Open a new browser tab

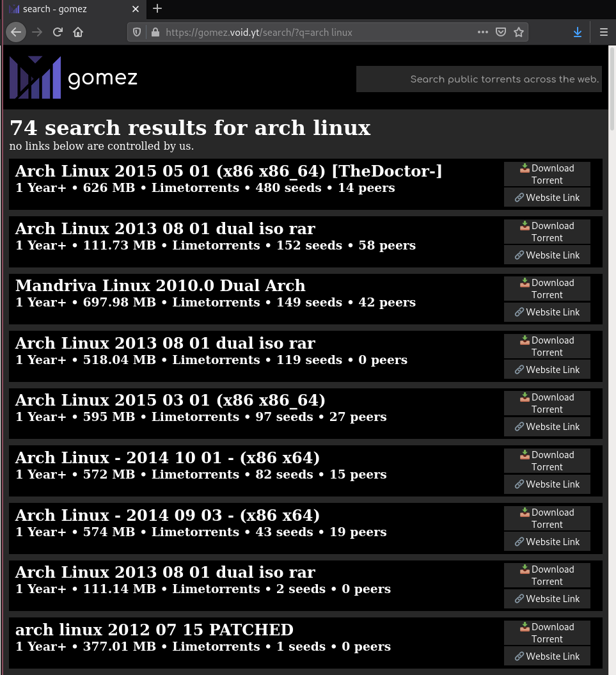point(157,8)
